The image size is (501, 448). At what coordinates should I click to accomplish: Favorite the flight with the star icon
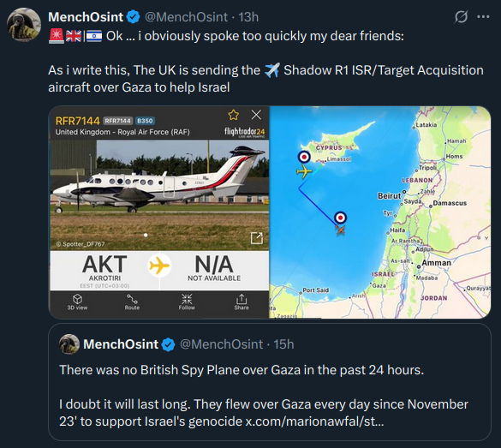pyautogui.click(x=233, y=115)
